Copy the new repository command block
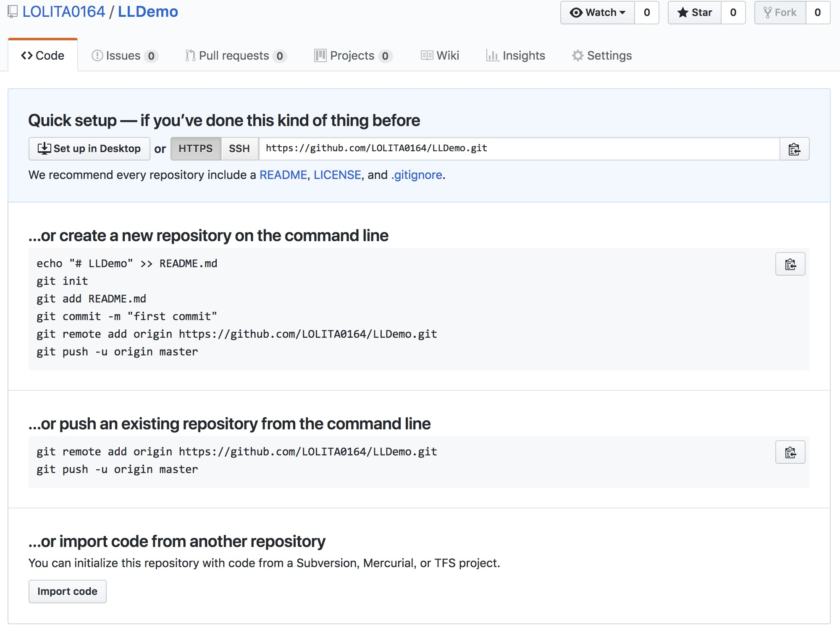 [x=790, y=264]
